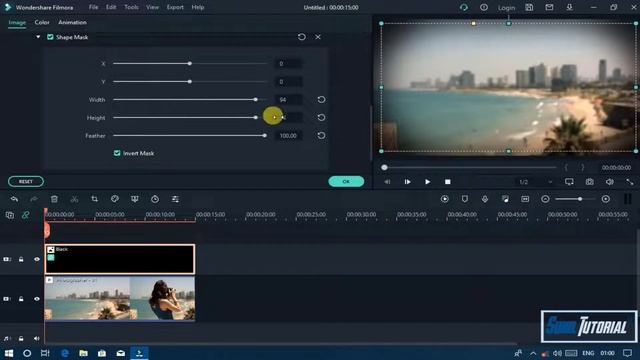The height and width of the screenshot is (360, 640).
Task: Open the crop tool
Action: pos(94,199)
